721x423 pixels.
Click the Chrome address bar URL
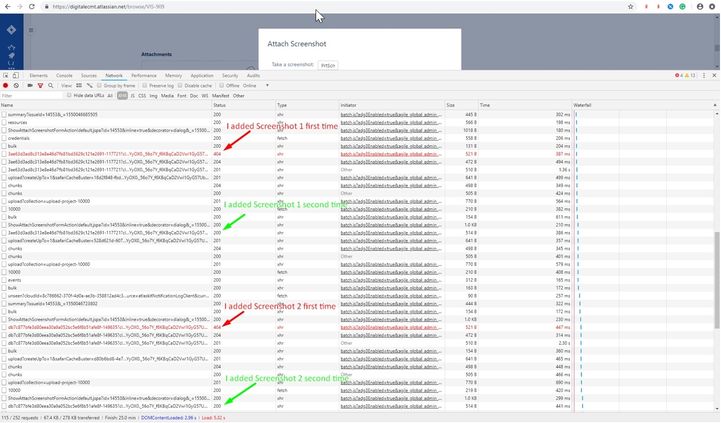click(x=108, y=6)
